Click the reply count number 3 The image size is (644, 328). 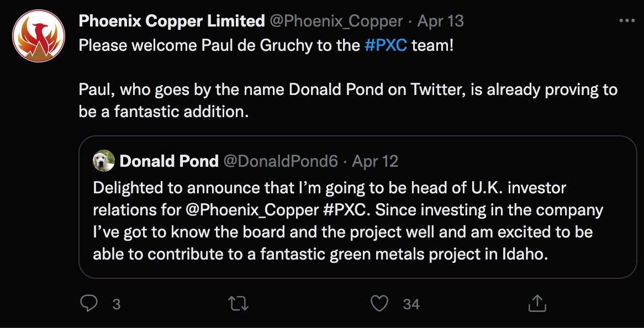coord(116,304)
